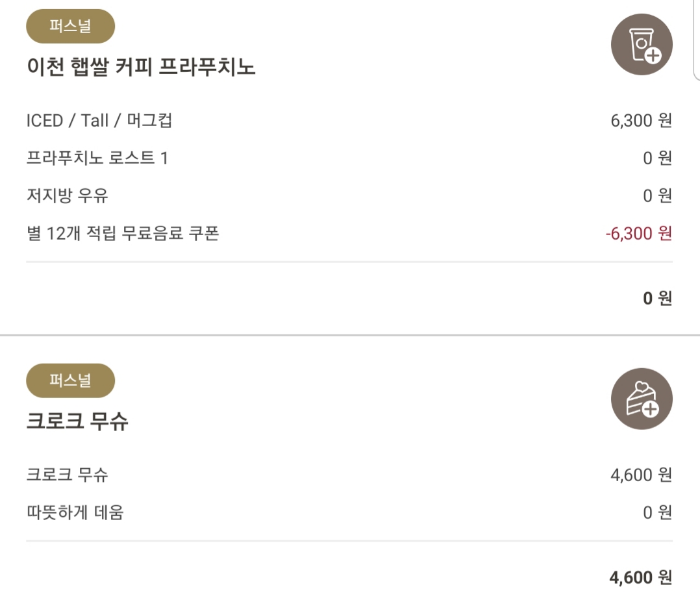Tap the 0 원 next to 따뜻하게 데움
The width and height of the screenshot is (700, 613).
tap(657, 512)
